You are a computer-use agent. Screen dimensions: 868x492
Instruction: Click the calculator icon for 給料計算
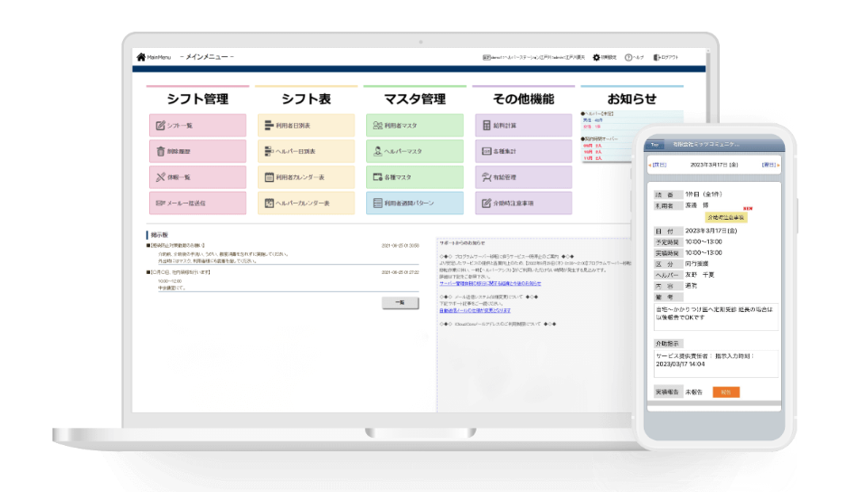(x=486, y=126)
